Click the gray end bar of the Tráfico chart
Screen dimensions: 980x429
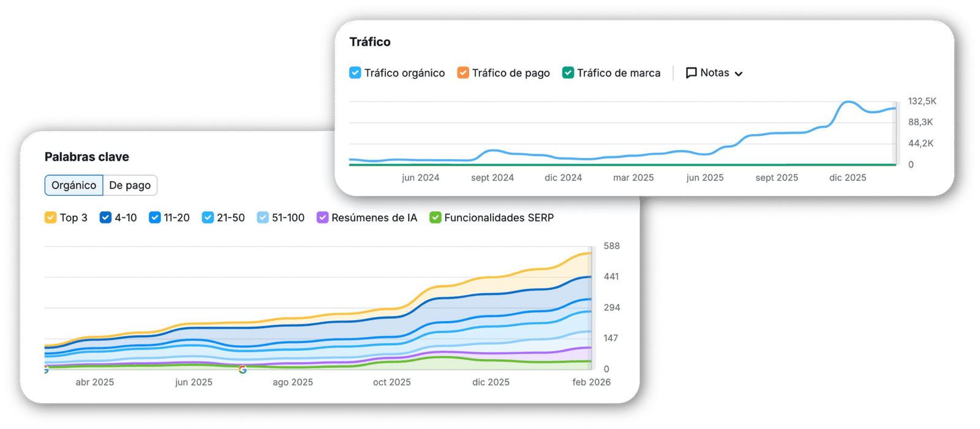pyautogui.click(x=895, y=133)
